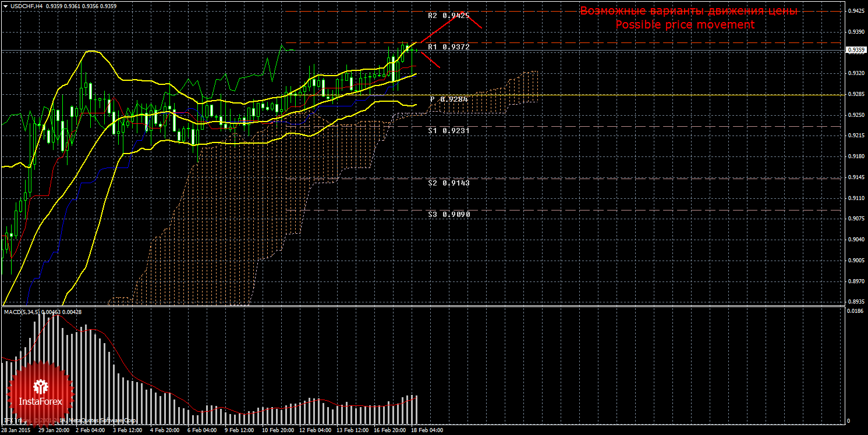Click the 2 Feb 04:00 time label
868x435 pixels.
tap(91, 431)
